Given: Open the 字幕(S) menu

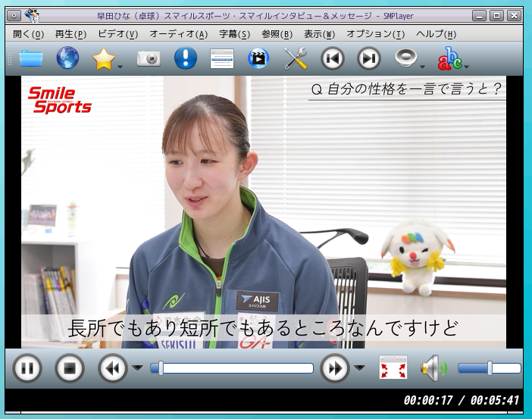Looking at the screenshot, I should [x=234, y=34].
